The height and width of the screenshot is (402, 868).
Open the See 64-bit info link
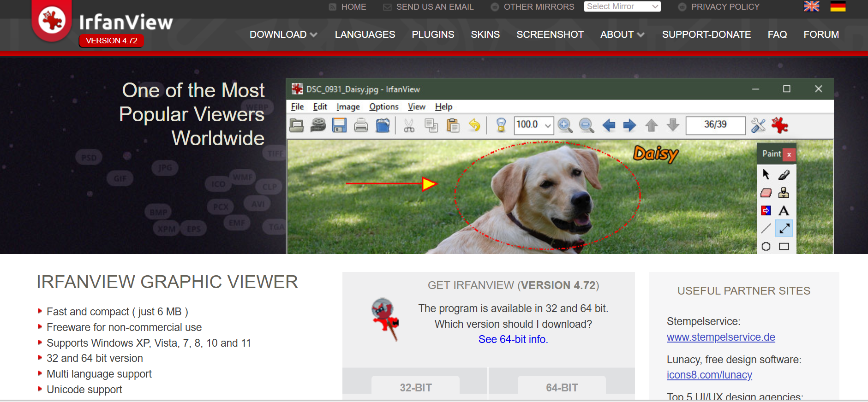[x=513, y=339]
